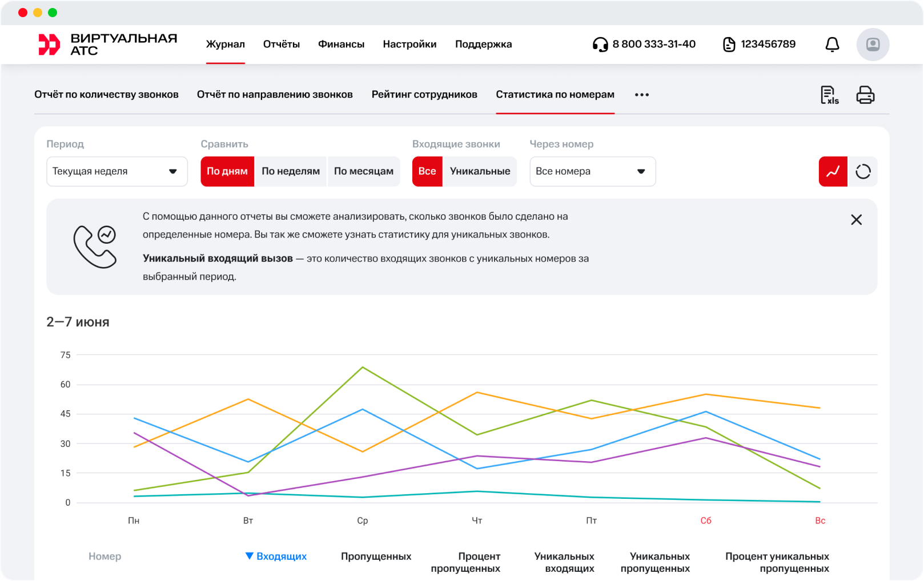Click phone number 8 800 333-31-40

click(654, 45)
